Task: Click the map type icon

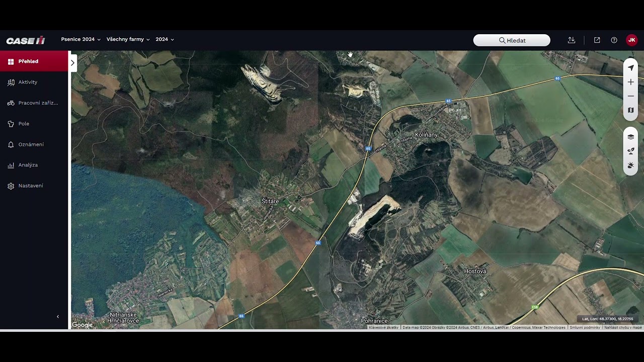Action: (x=630, y=110)
